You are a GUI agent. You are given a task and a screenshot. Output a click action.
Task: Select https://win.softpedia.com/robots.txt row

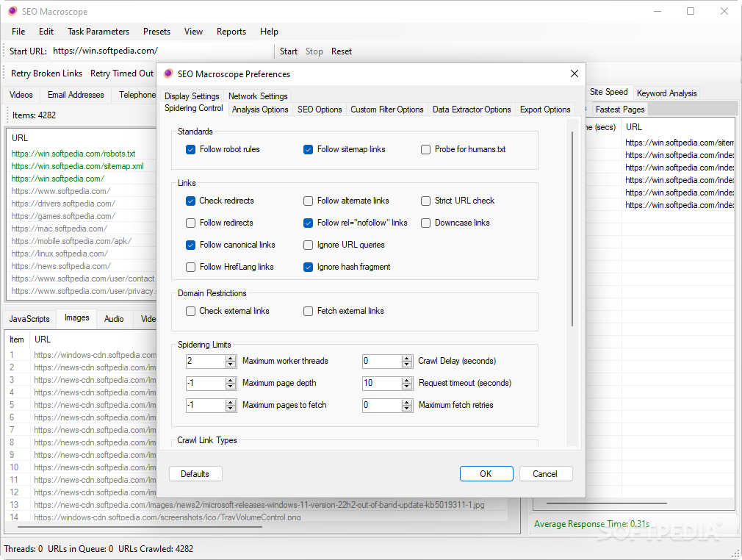click(73, 154)
